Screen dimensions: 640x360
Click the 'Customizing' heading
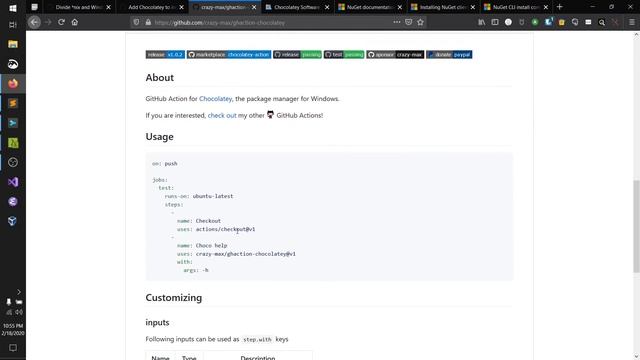(x=174, y=298)
